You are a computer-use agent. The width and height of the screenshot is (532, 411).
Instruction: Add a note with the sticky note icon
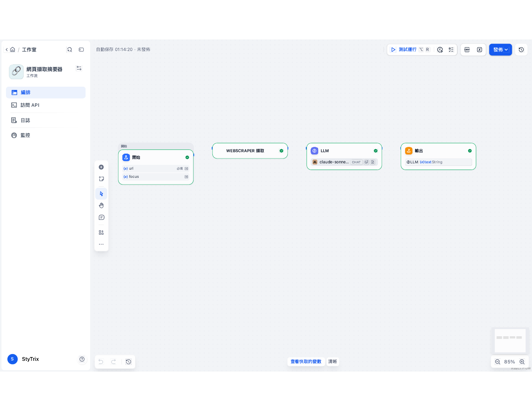click(101, 179)
